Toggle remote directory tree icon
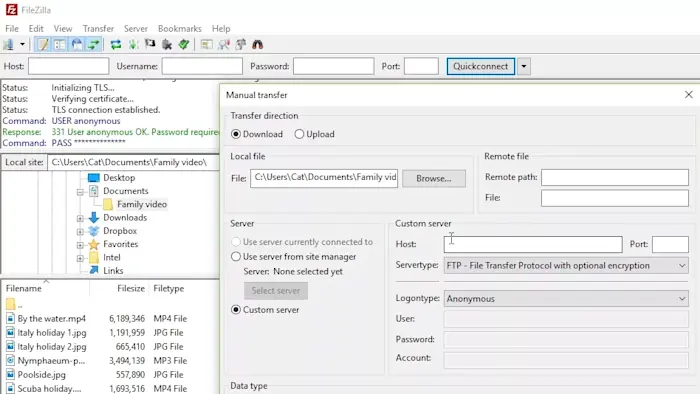This screenshot has width=700, height=394. tap(77, 45)
